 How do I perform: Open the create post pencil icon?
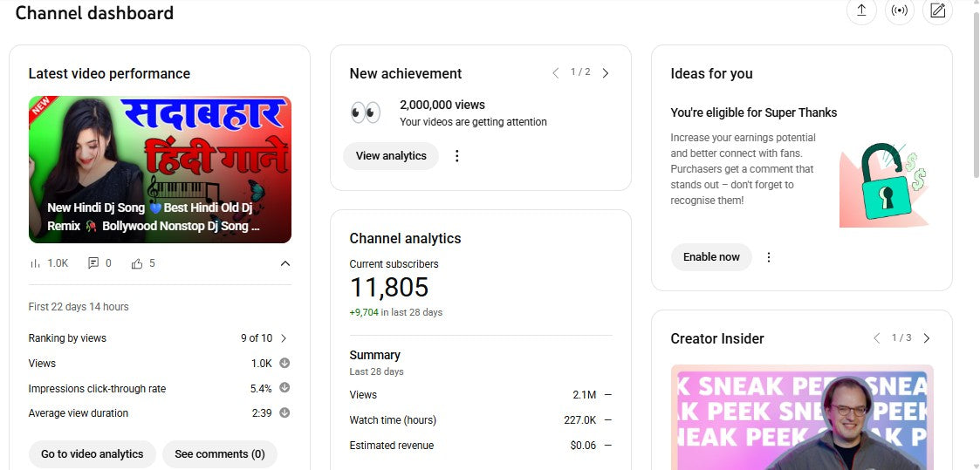[x=938, y=10]
